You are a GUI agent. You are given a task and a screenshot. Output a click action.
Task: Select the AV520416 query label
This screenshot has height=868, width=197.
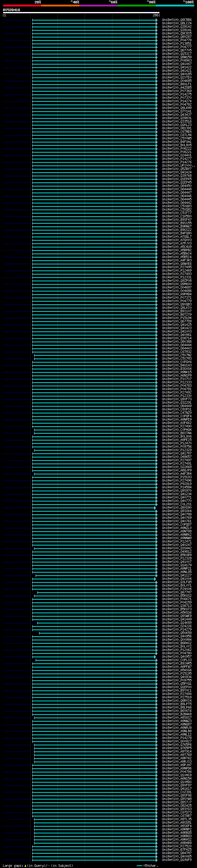click(x=11, y=10)
